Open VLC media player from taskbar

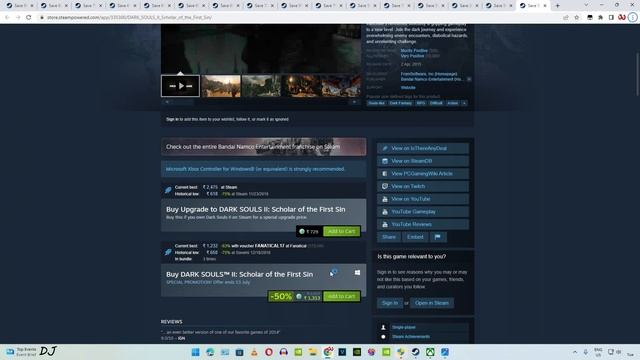pos(254,352)
